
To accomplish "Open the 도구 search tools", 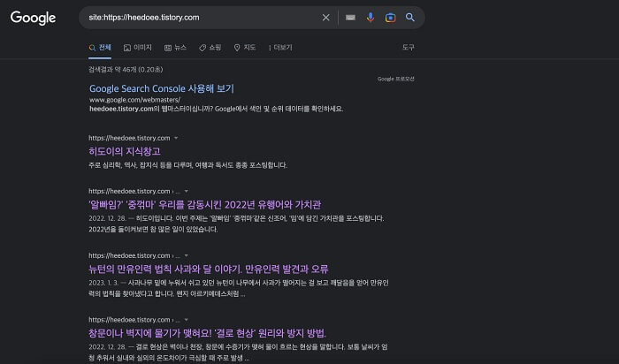I will pos(409,48).
